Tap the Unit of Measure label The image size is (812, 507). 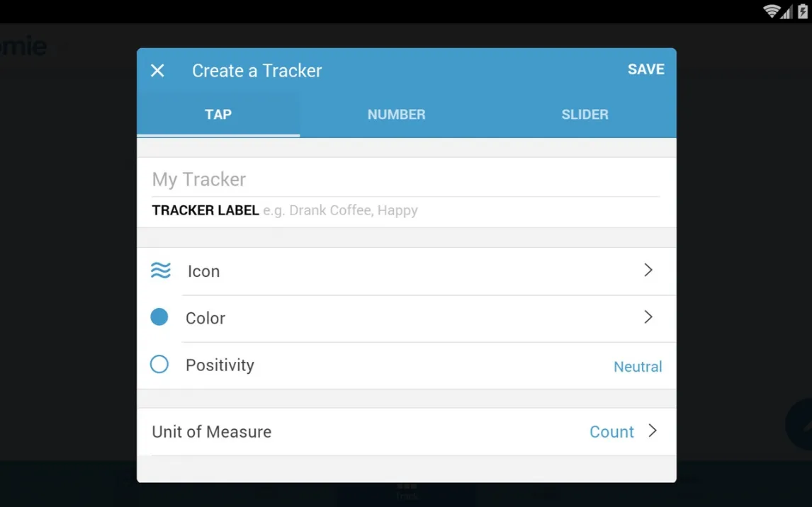point(212,432)
